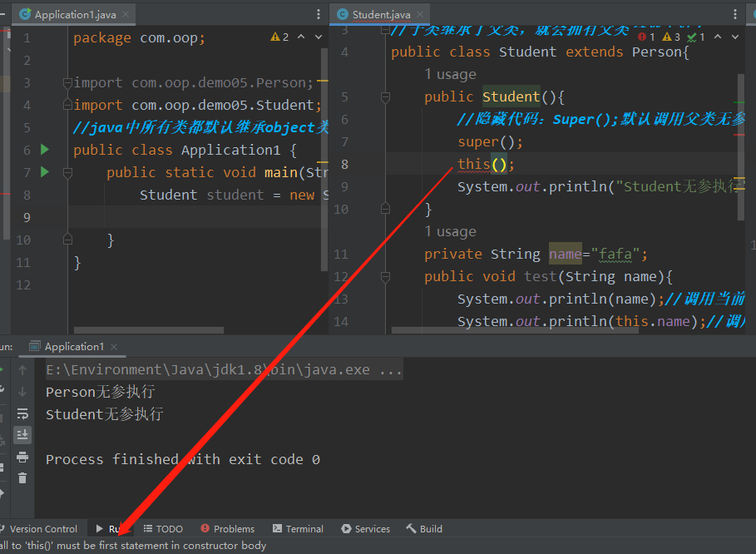
Task: Click 'package com.oop;' line in Application1.java
Action: point(139,37)
